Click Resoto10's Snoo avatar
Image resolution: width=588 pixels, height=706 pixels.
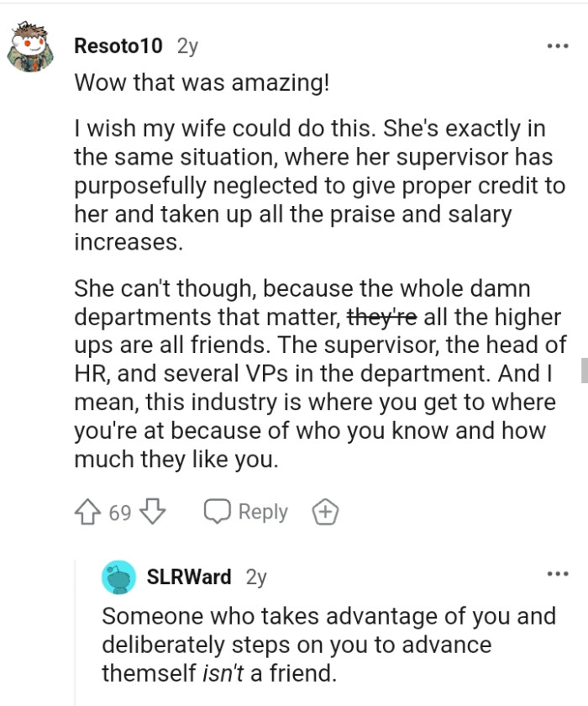coord(30,45)
